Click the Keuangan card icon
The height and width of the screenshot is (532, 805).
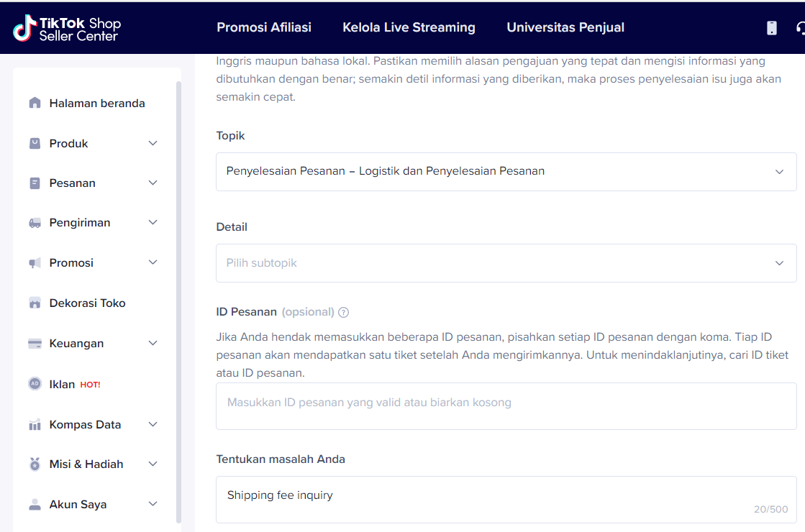35,343
